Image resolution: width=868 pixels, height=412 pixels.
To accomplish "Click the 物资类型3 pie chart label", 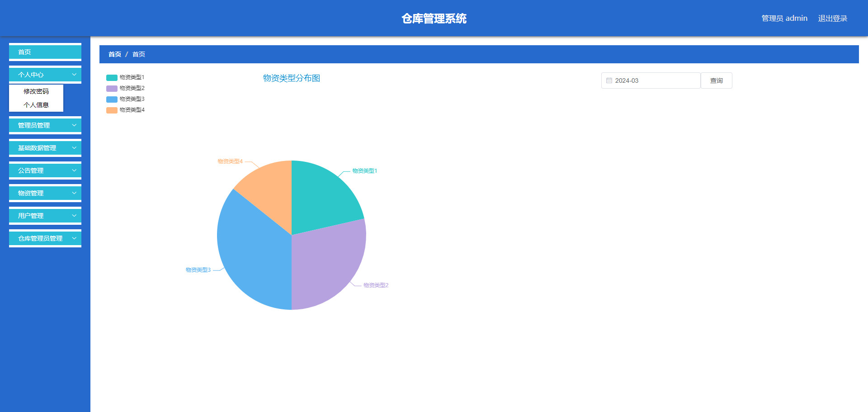I will 198,270.
